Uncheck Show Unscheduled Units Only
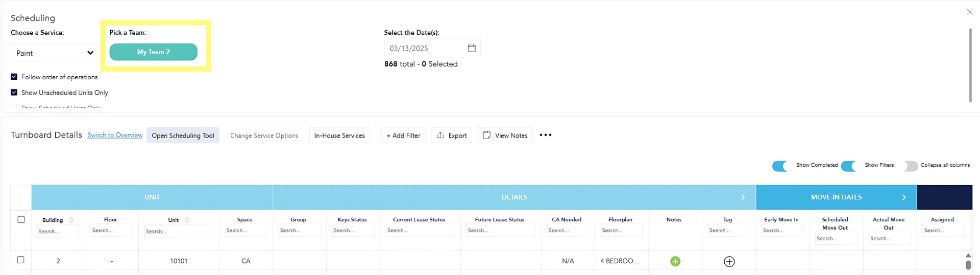 tap(14, 93)
